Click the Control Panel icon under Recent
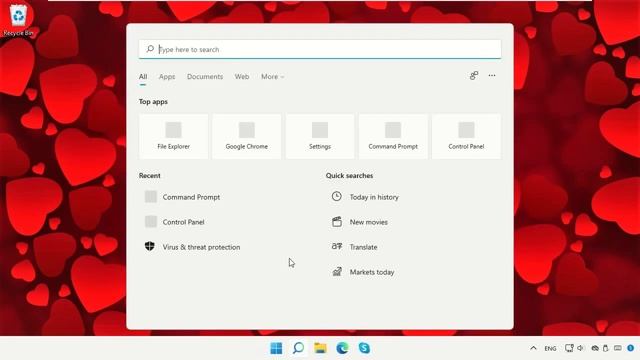The image size is (640, 360). 151,222
